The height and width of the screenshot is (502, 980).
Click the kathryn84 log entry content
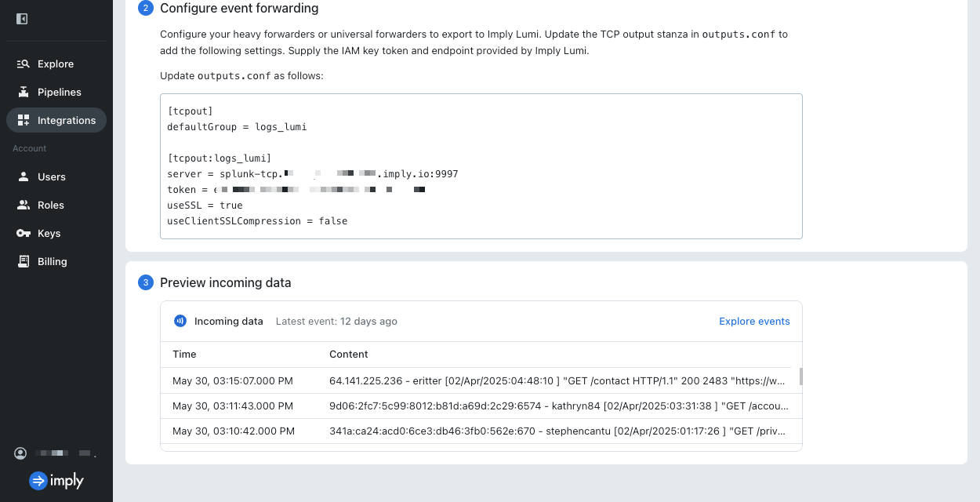559,406
